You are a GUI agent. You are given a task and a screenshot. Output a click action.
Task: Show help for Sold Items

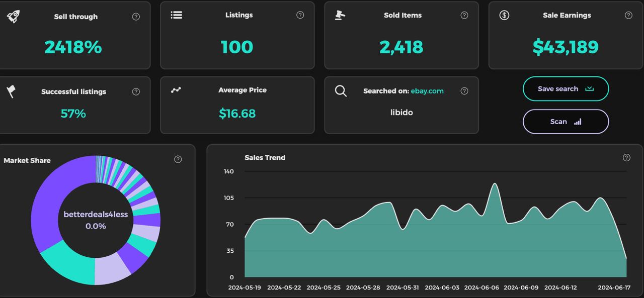[x=464, y=15]
